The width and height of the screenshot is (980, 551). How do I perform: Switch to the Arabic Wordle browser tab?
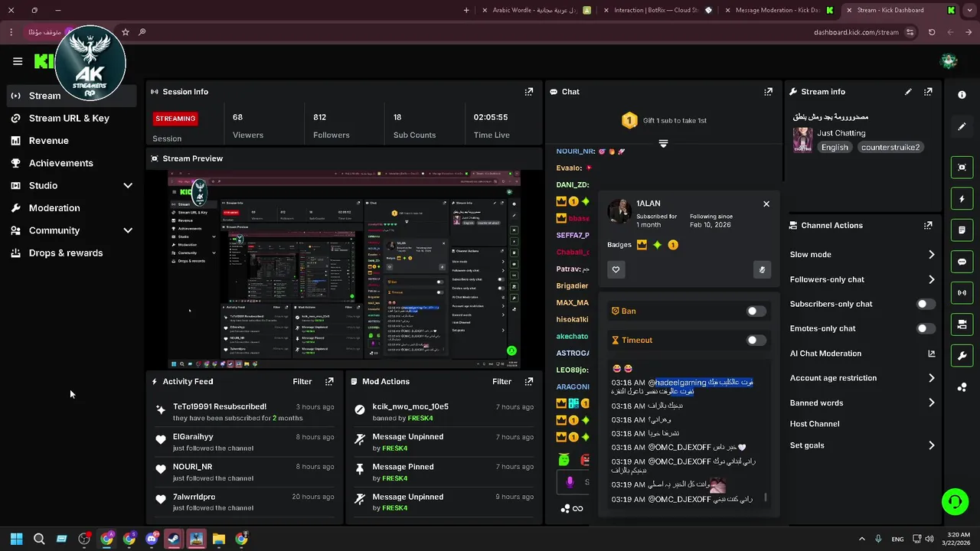point(536,10)
